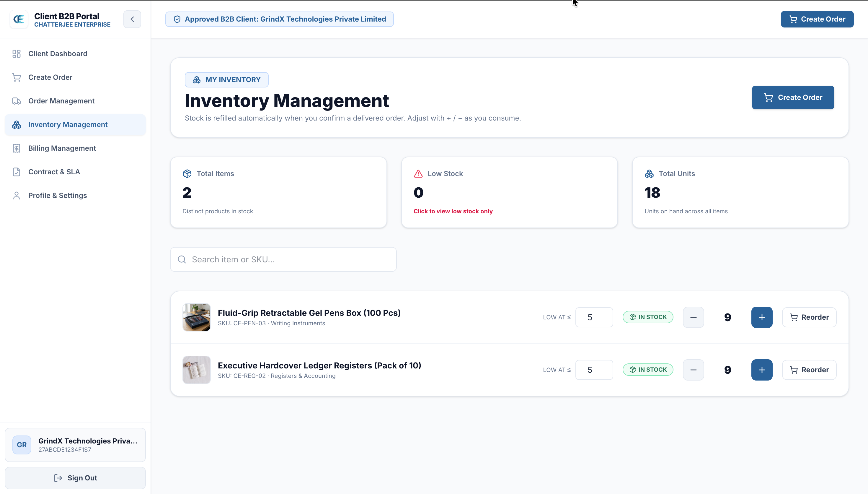Click the shield icon in the approved client badge
Viewport: 868px width, 494px height.
(x=177, y=19)
